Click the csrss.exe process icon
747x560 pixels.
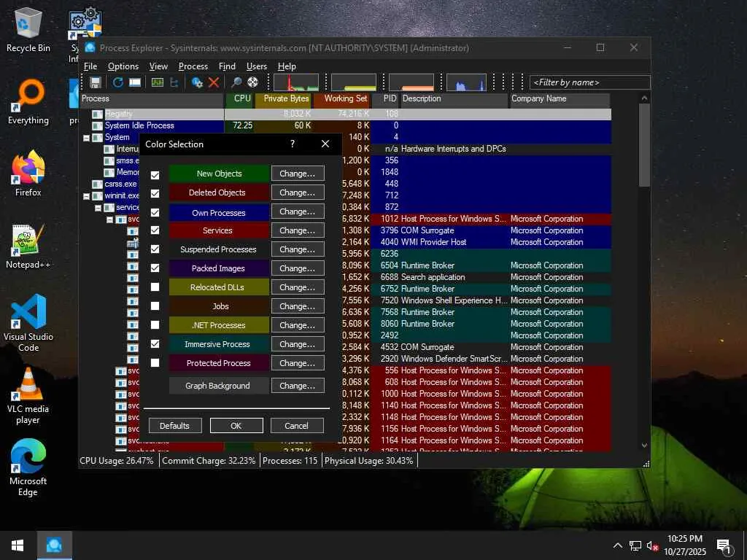[x=97, y=184]
